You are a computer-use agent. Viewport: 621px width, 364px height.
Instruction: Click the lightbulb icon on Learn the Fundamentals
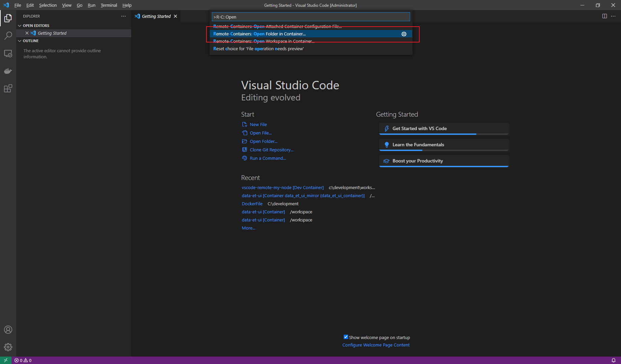(387, 145)
